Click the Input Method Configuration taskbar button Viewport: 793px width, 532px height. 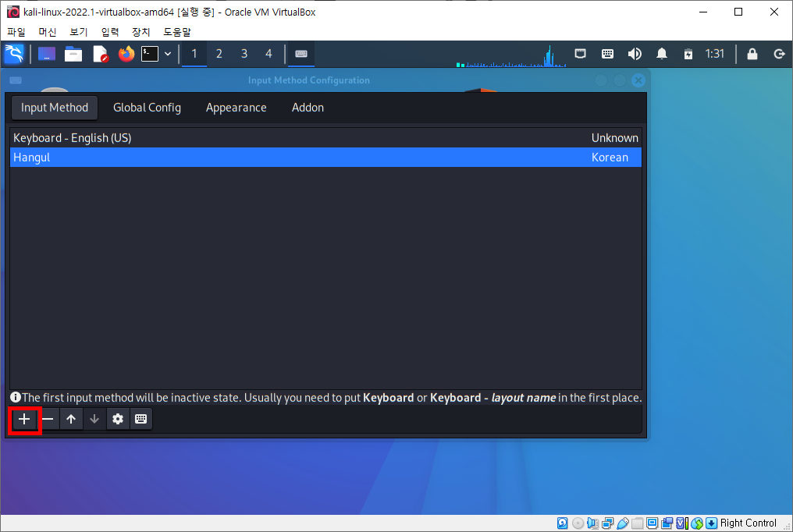(301, 54)
